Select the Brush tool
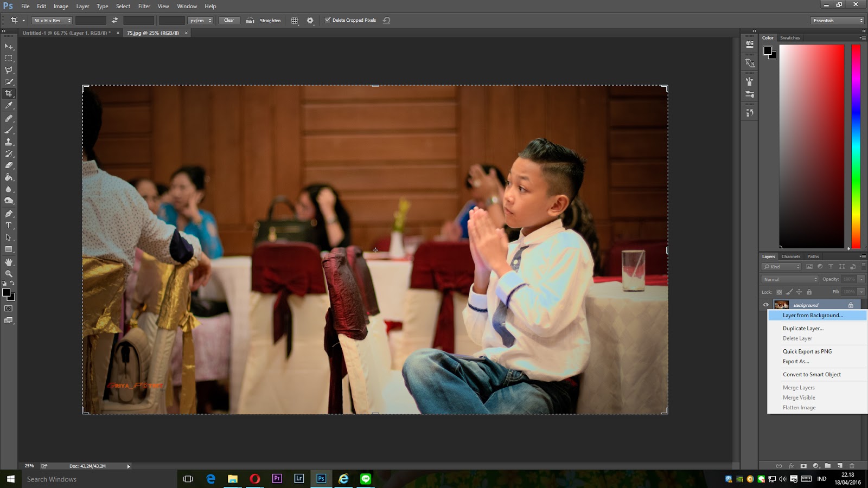Viewport: 868px width, 488px height. (x=9, y=130)
